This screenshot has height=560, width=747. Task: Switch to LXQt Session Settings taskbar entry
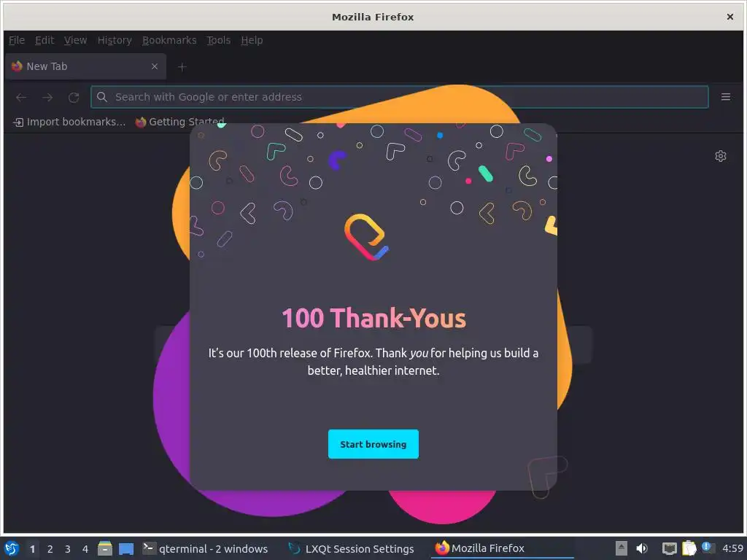click(352, 548)
